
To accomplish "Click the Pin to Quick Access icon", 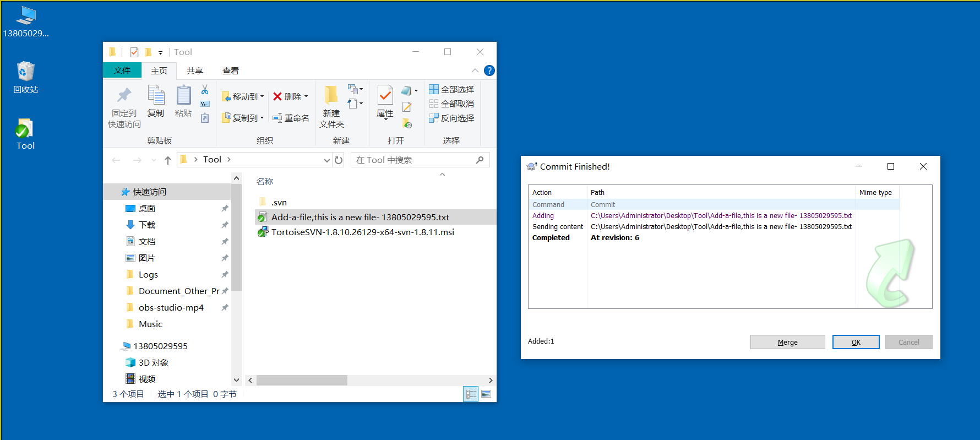I will tap(124, 95).
